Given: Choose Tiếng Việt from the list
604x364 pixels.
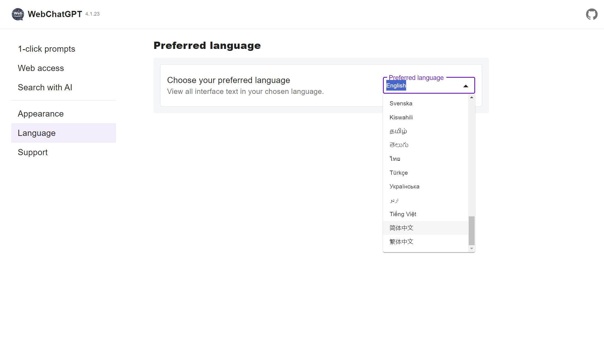Looking at the screenshot, I should (x=426, y=214).
